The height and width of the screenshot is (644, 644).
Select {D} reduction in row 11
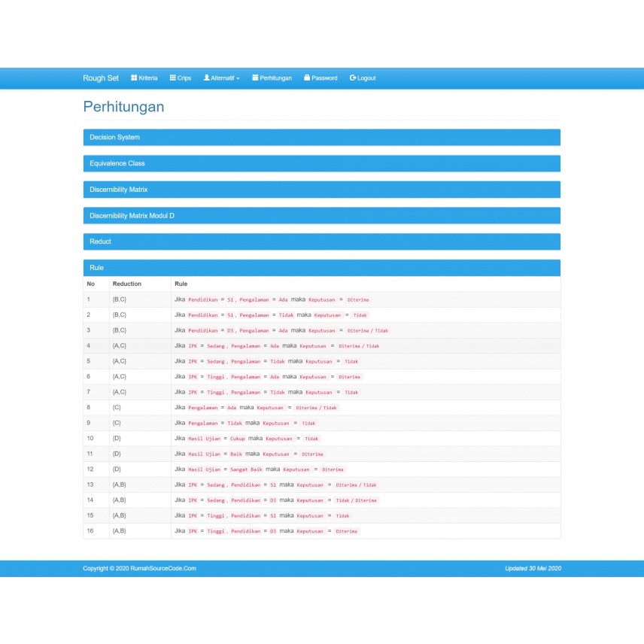pyautogui.click(x=117, y=454)
